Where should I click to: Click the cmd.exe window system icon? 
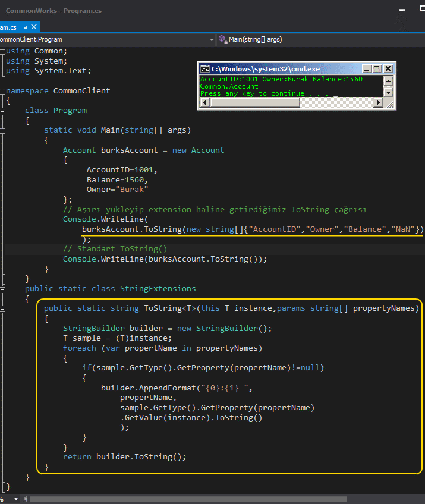point(204,69)
